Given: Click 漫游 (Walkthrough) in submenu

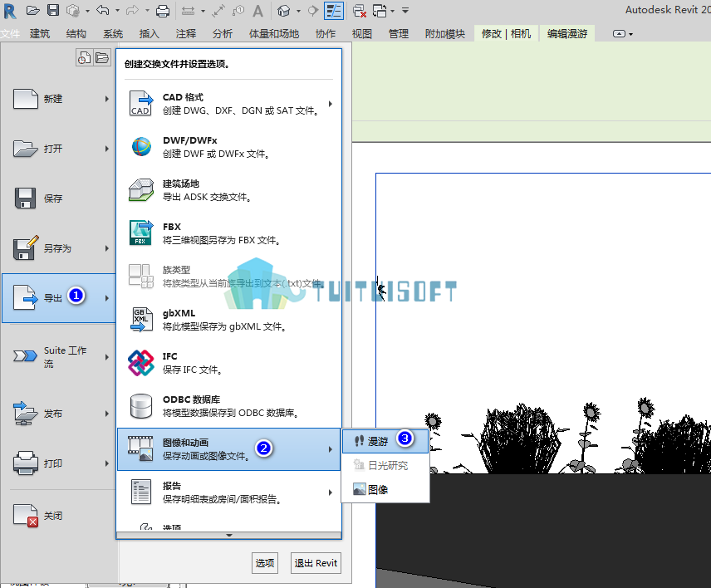Looking at the screenshot, I should pyautogui.click(x=385, y=442).
